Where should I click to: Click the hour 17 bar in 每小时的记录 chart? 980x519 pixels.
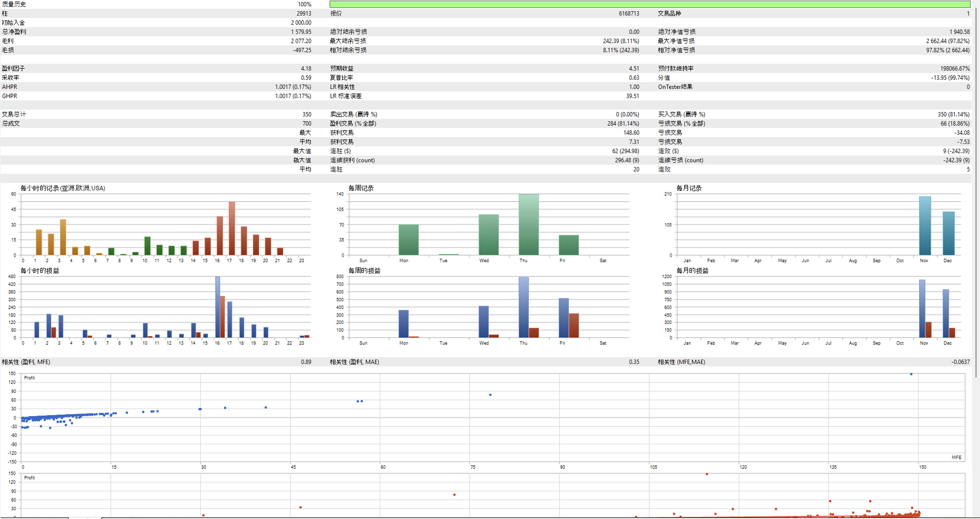tap(232, 228)
